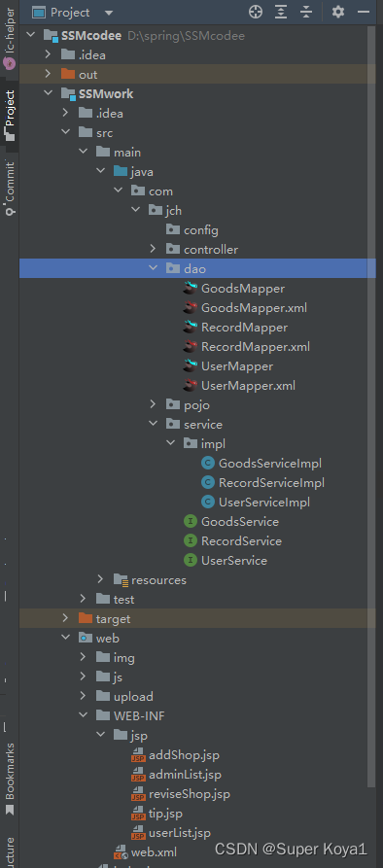Collapse the SSMwork module
383x868 pixels.
pyautogui.click(x=49, y=93)
